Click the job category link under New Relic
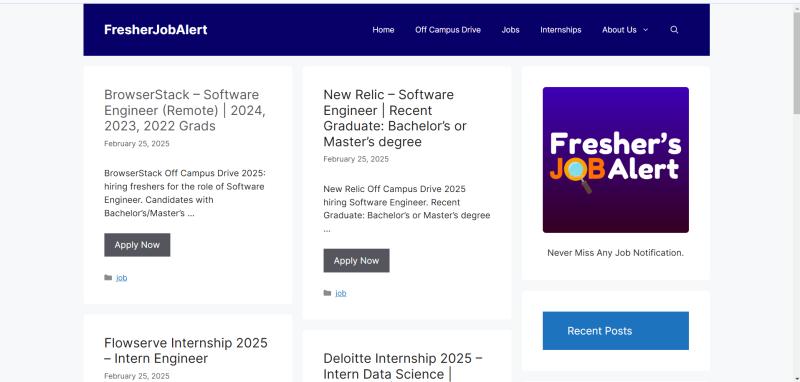The height and width of the screenshot is (382, 800). coord(341,293)
